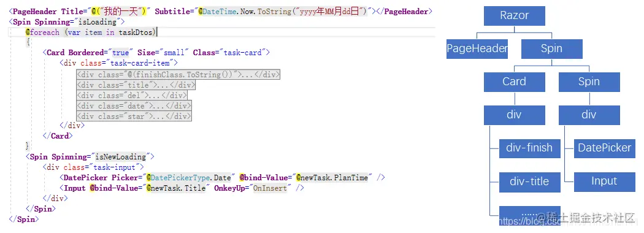The image size is (644, 233).
Task: Select the Razor root box in diagram
Action: click(x=514, y=15)
